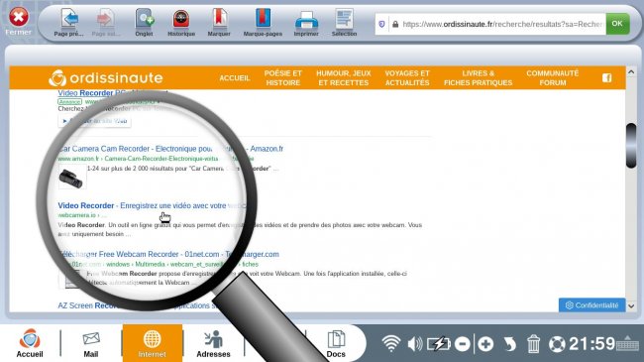The width and height of the screenshot is (644, 362).
Task: Click the padlock icon in the address bar
Action: pos(395,24)
